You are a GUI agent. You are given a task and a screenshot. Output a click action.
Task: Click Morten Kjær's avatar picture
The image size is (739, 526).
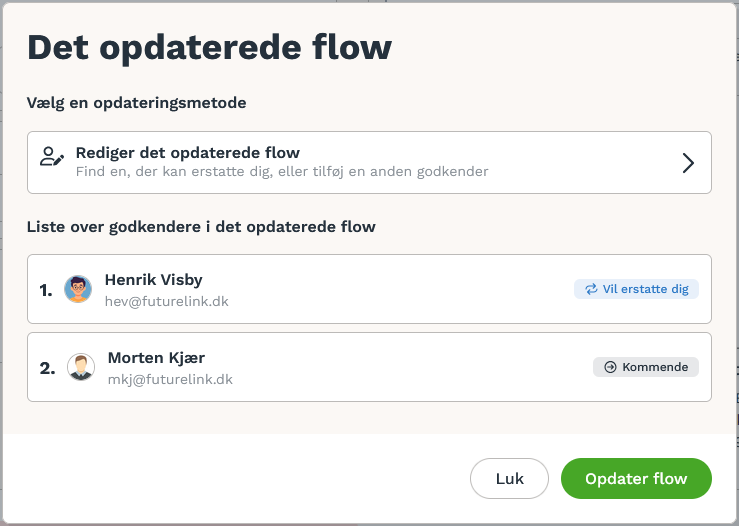point(81,367)
